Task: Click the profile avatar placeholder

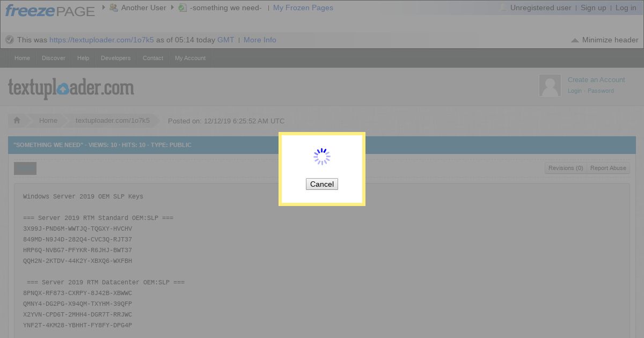Action: point(550,85)
